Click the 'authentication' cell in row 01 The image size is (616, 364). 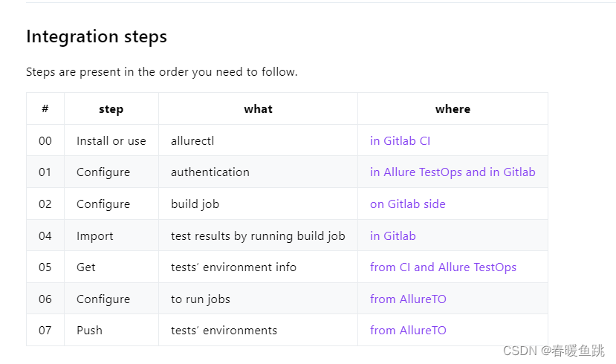[x=210, y=172]
